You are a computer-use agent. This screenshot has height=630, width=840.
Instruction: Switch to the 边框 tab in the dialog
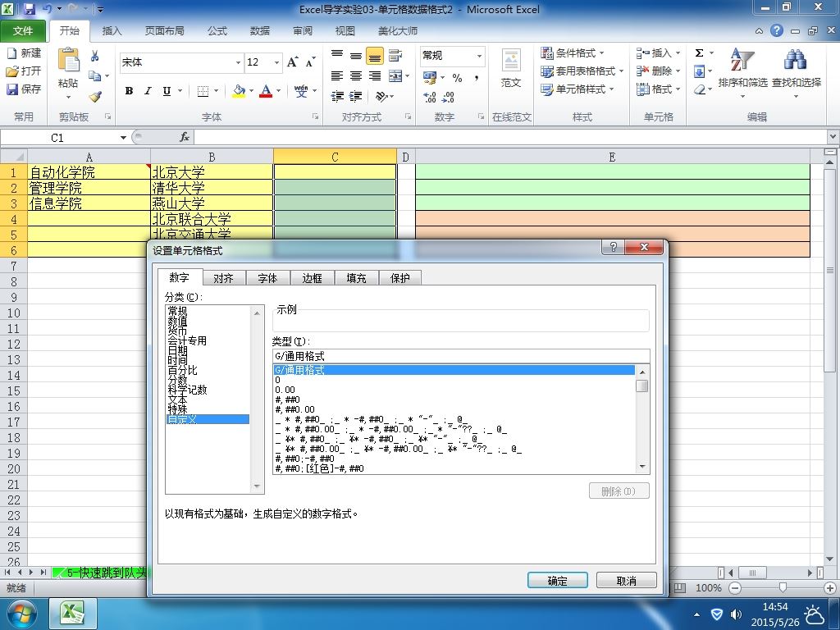point(312,278)
